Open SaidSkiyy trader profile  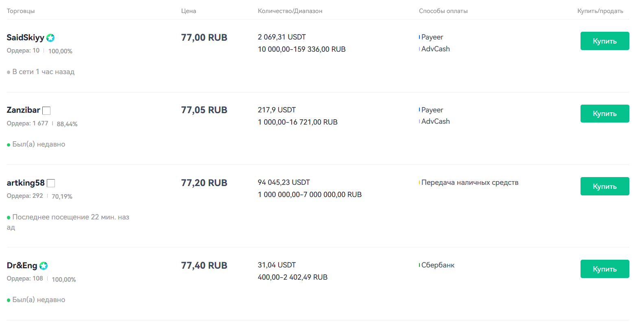[x=25, y=37]
